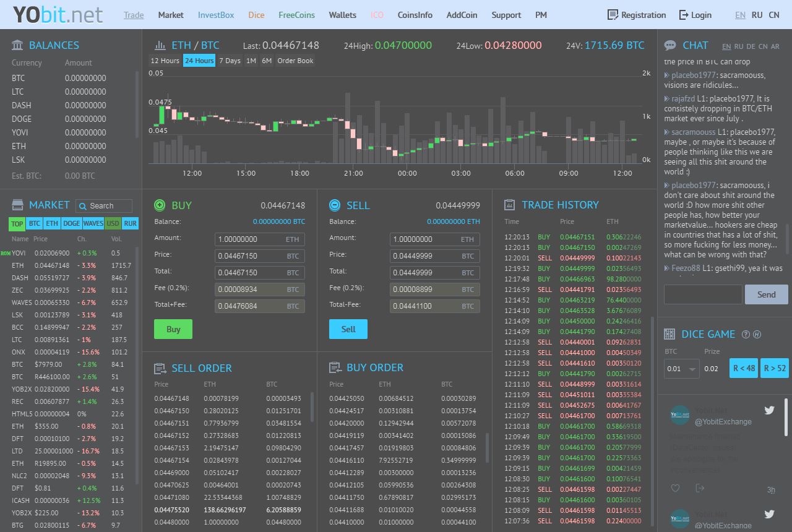Select the RUR market tab
Screen dimensions: 792x532
pyautogui.click(x=130, y=223)
